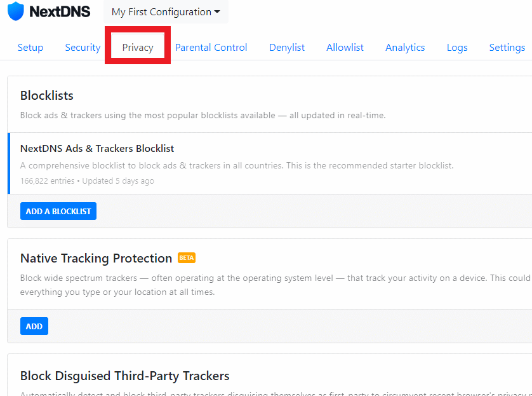Click the Native Tracking Protection heading
The height and width of the screenshot is (396, 532).
pos(96,258)
